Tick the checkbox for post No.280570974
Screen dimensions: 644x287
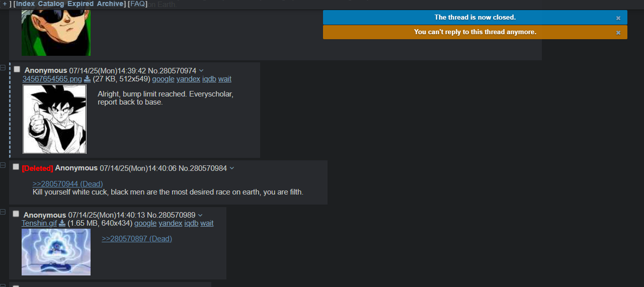[x=17, y=69]
